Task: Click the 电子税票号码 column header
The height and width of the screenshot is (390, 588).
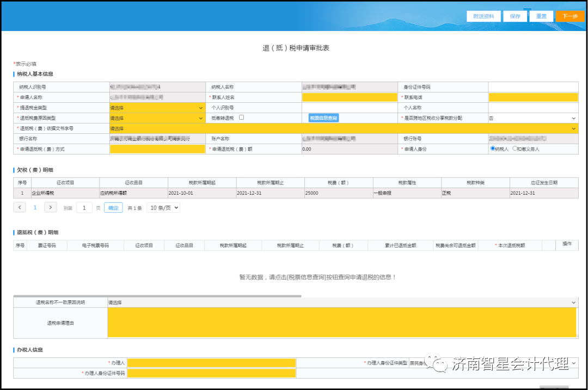Action: (95, 245)
